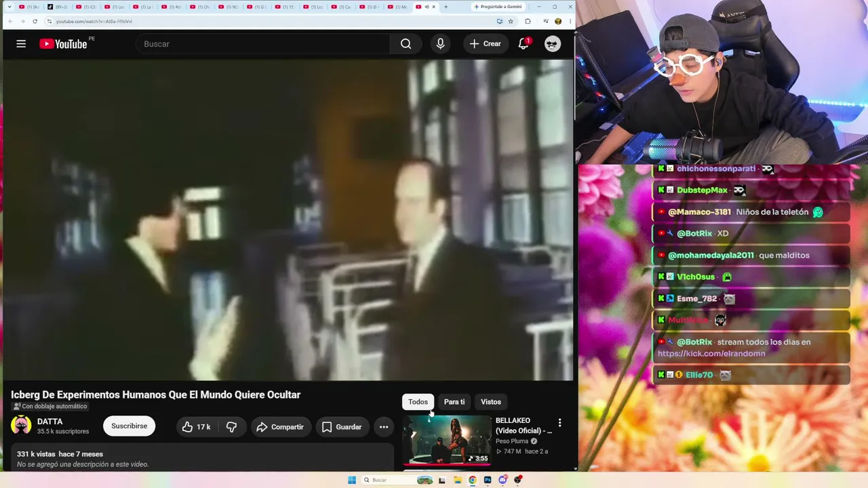Open the DATTA channel name link
This screenshot has height=488, width=868.
pos(50,422)
